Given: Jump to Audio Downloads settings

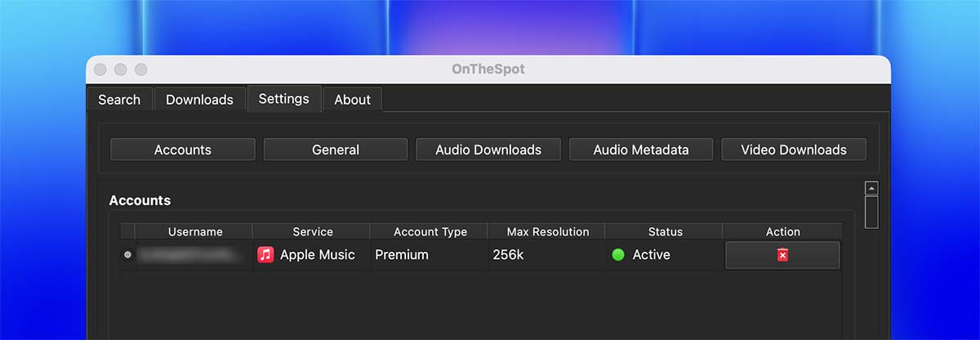Looking at the screenshot, I should 488,150.
